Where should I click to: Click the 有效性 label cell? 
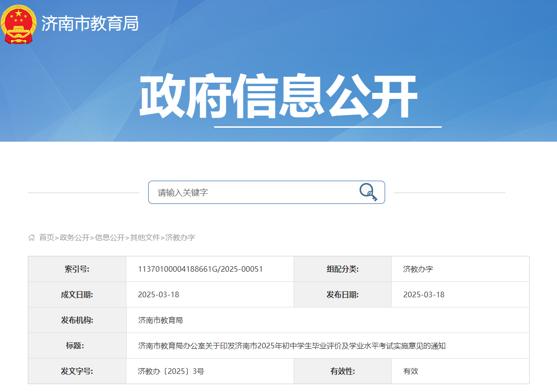click(x=342, y=372)
